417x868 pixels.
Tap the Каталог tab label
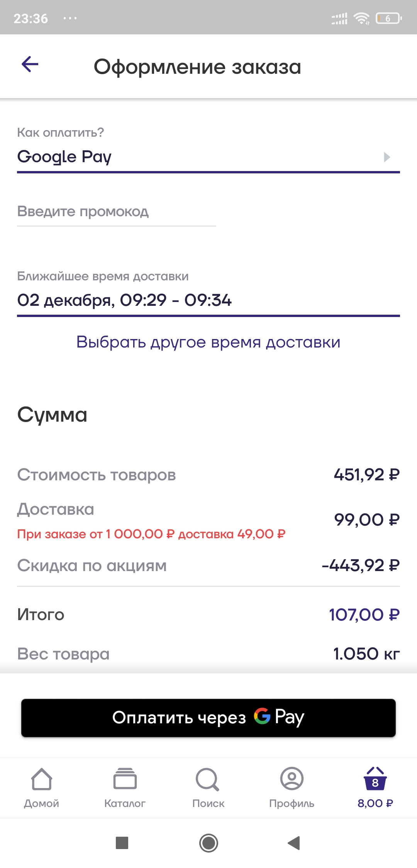125,804
